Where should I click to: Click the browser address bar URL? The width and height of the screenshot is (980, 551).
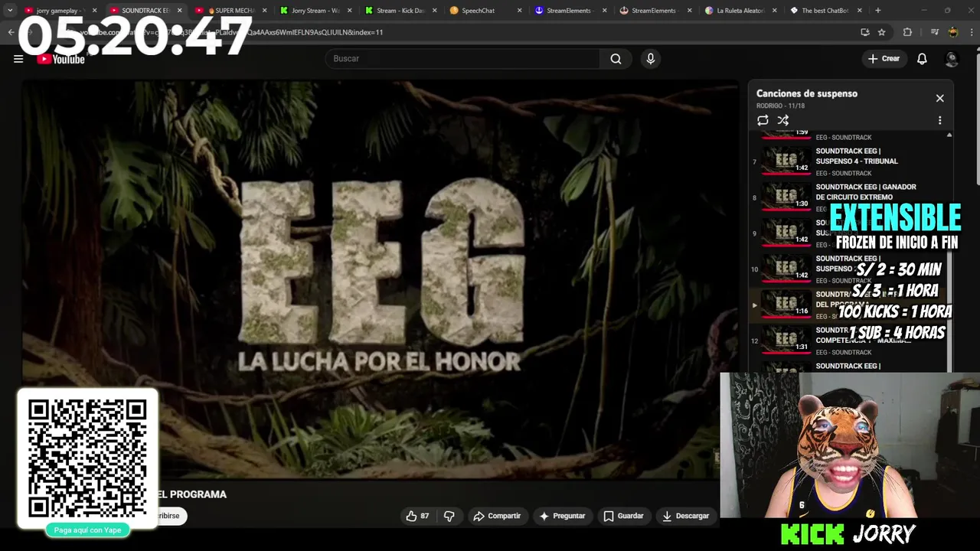[x=459, y=32]
